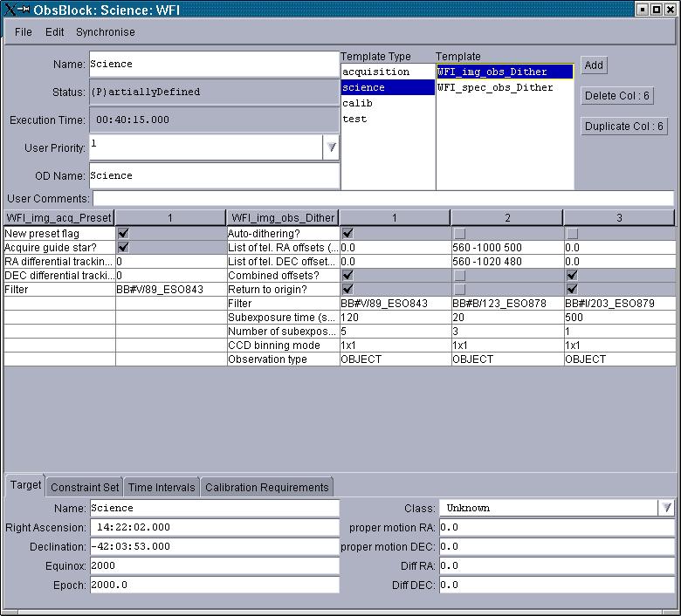Select the test template type
The width and height of the screenshot is (681, 616).
(388, 119)
